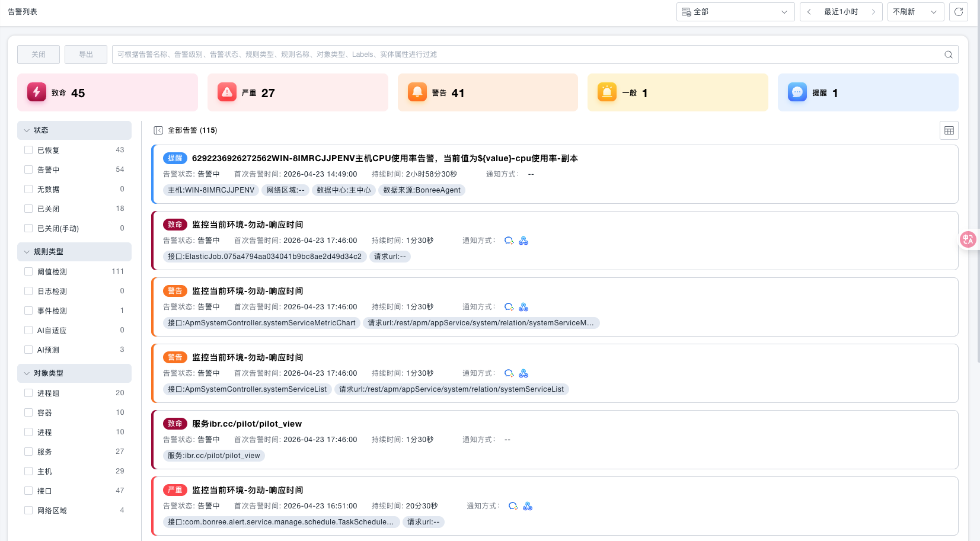Switch to table view with grid icon
The image size is (980, 541).
tap(949, 130)
